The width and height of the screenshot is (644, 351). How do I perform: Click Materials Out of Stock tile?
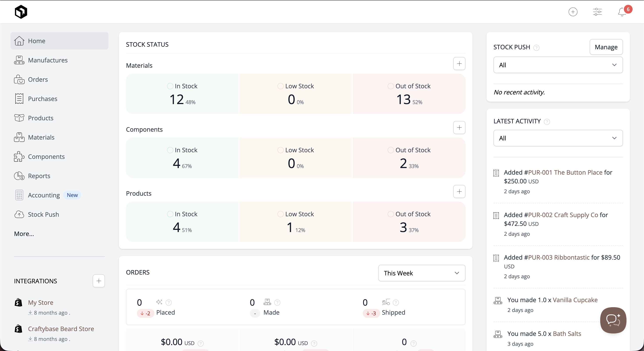(409, 94)
